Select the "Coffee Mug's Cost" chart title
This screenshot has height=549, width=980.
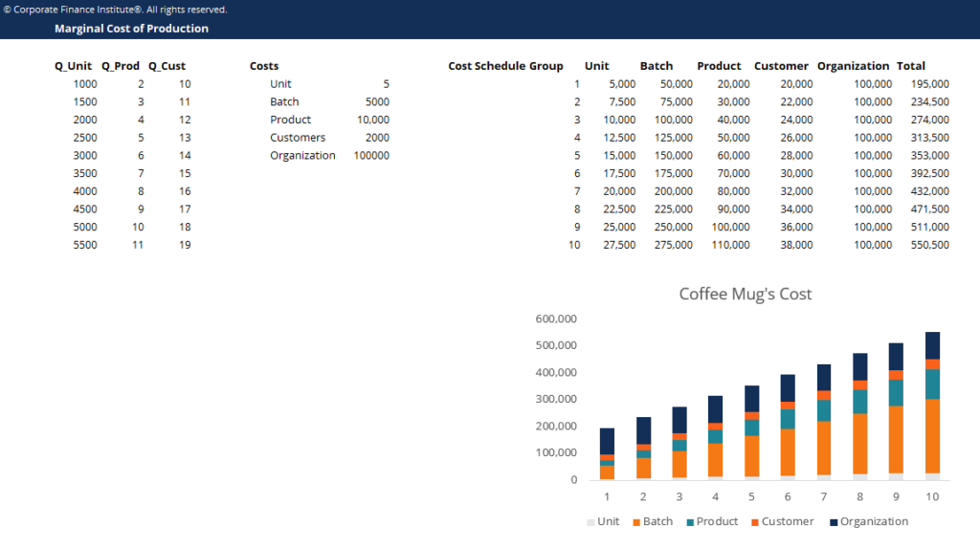pos(745,294)
